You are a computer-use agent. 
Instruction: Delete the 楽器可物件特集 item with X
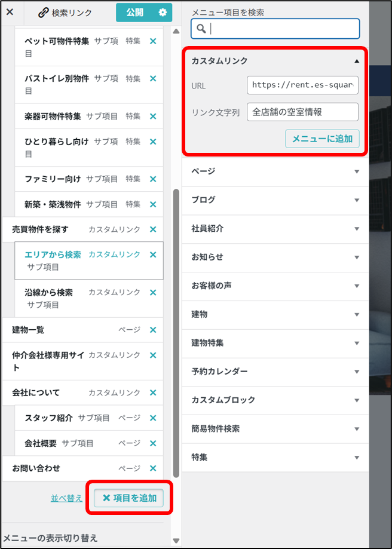(153, 116)
